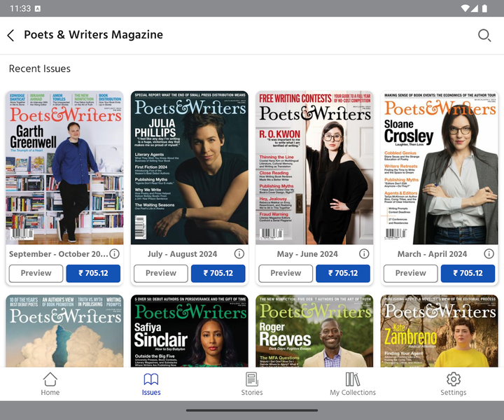Preview the July - August 2024 issue

pyautogui.click(x=161, y=273)
